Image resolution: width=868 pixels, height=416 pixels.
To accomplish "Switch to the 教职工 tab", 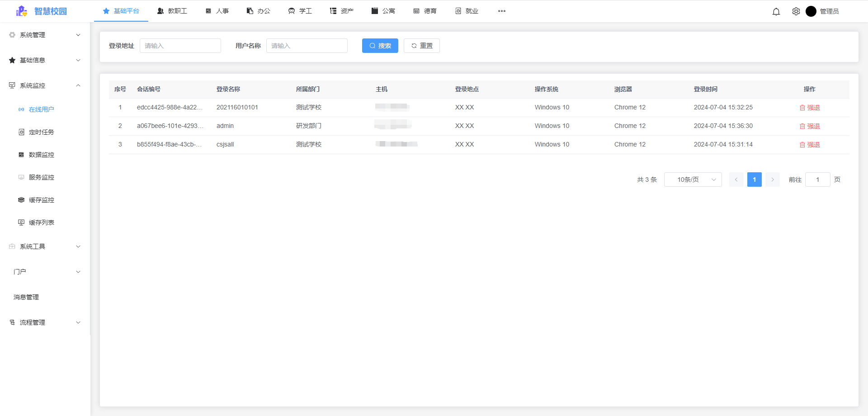I will 172,11.
